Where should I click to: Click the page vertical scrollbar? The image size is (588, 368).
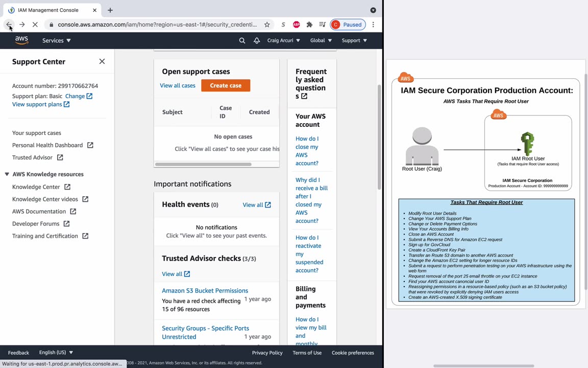point(379,137)
